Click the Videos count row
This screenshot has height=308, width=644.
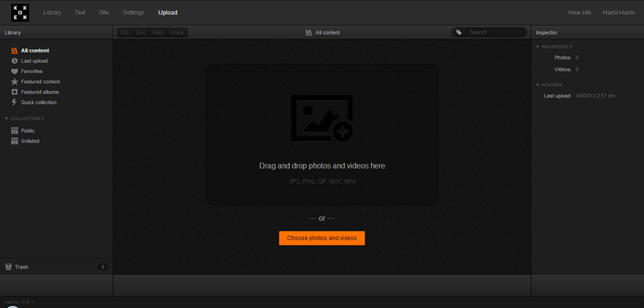(567, 69)
